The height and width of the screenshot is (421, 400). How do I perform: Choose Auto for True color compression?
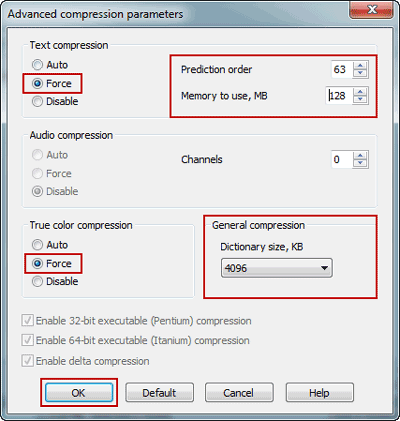pos(50,245)
